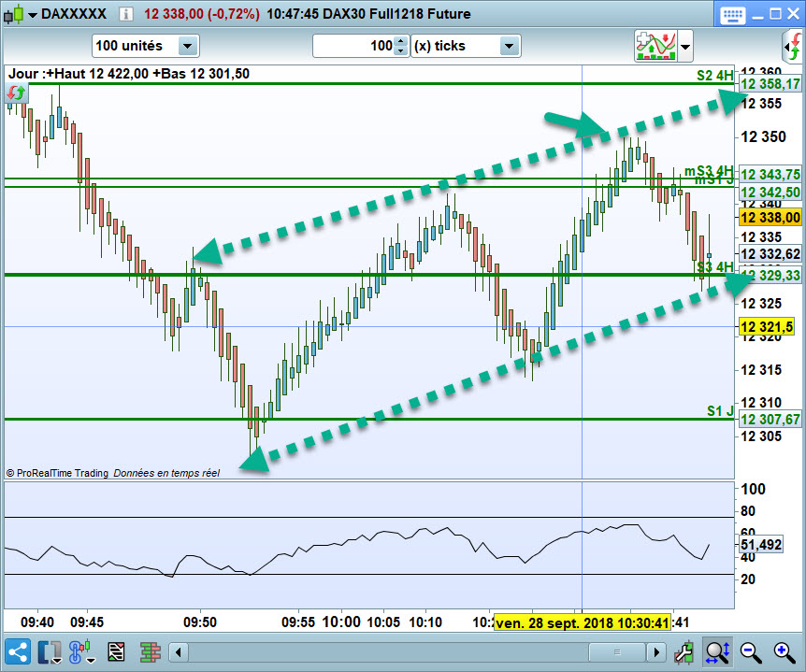Click the S3 4H price label 12 329,33

pyautogui.click(x=770, y=276)
